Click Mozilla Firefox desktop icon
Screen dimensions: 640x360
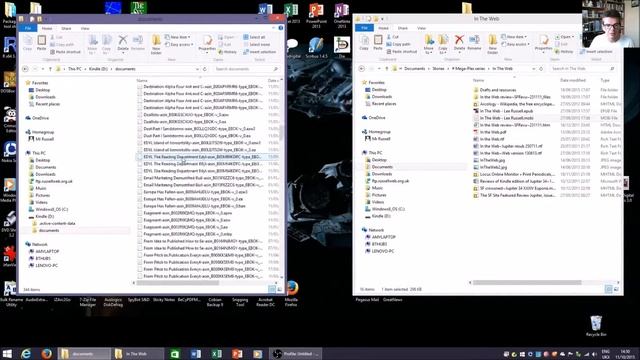[291, 294]
